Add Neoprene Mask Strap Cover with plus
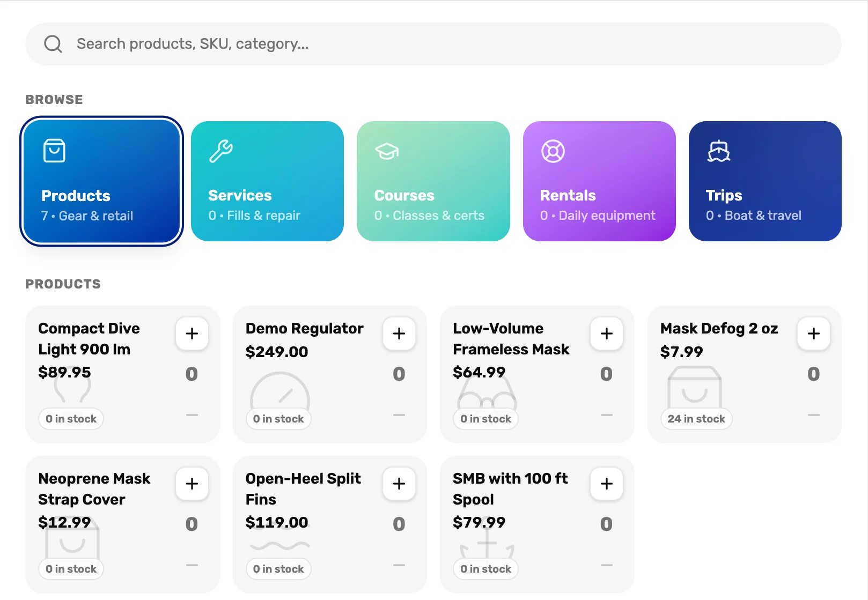Image resolution: width=868 pixels, height=600 pixels. tap(192, 484)
